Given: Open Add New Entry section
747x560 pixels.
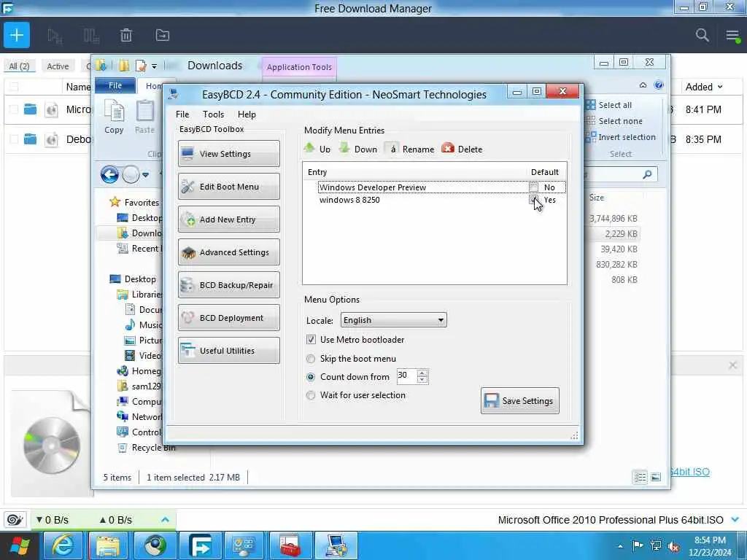Looking at the screenshot, I should point(228,219).
